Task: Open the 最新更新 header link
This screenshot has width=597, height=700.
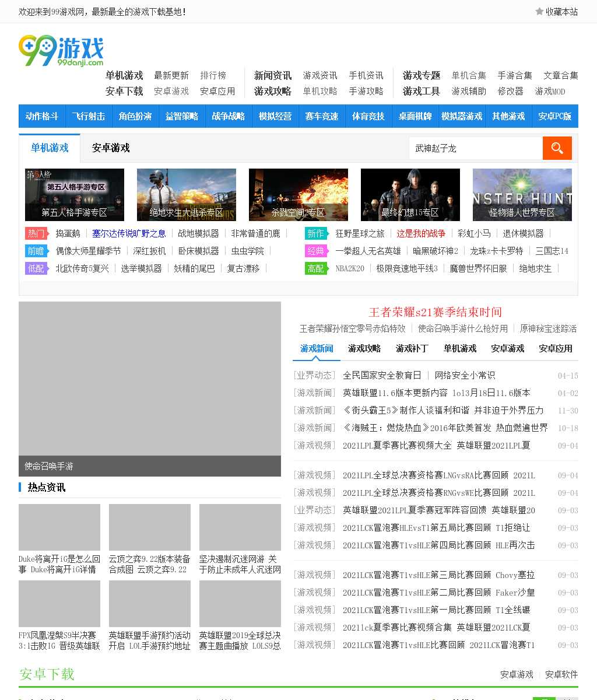Action: point(171,75)
